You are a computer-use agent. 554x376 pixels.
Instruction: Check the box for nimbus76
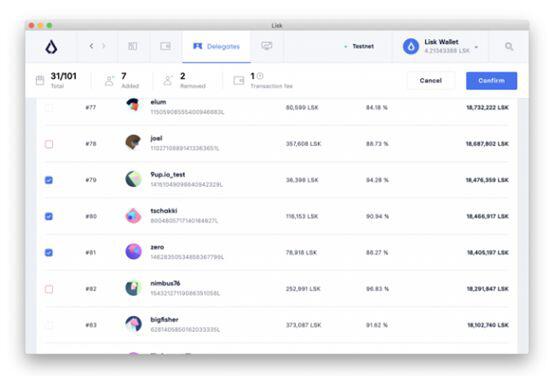(49, 289)
